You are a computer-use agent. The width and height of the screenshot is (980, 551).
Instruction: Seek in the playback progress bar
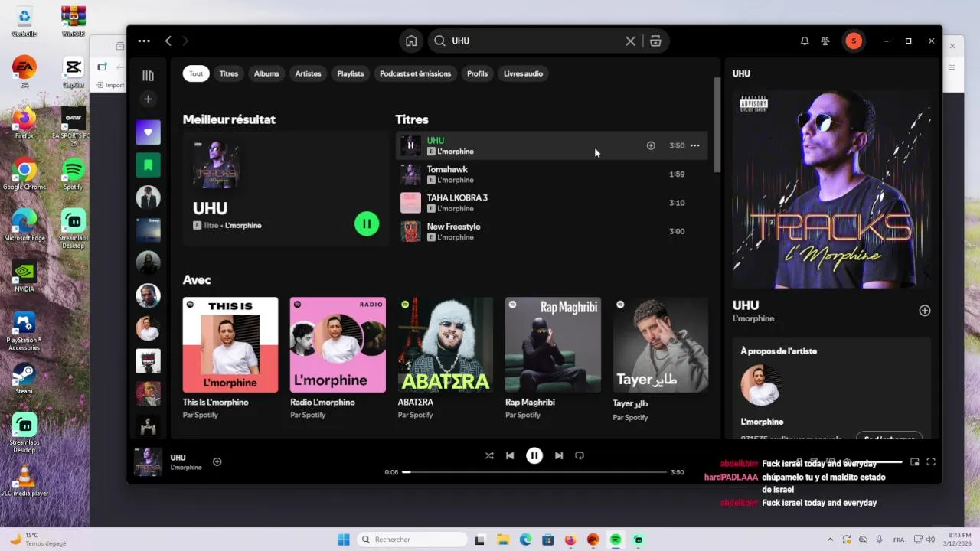[x=534, y=472]
